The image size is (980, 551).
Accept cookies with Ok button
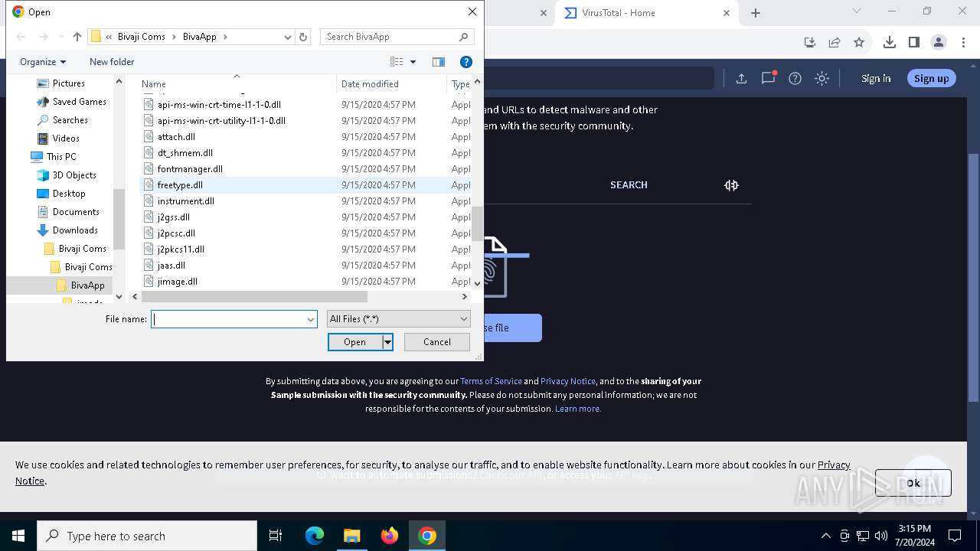tap(913, 483)
